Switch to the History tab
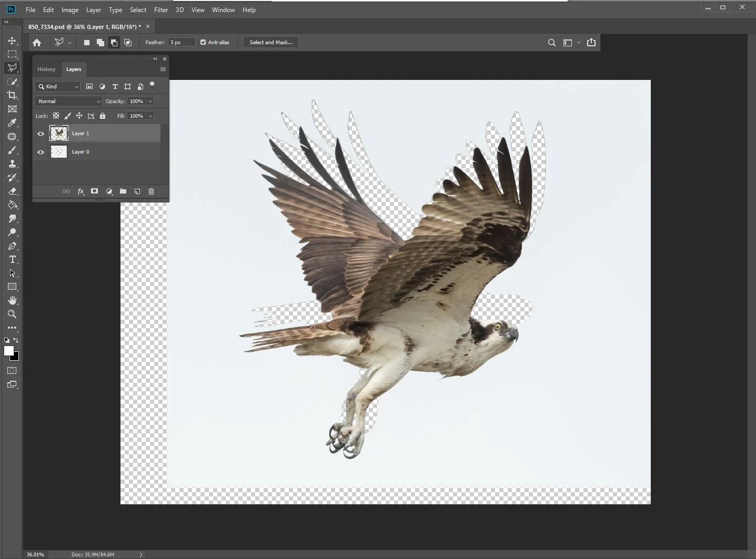Image resolution: width=756 pixels, height=559 pixels. coord(46,69)
